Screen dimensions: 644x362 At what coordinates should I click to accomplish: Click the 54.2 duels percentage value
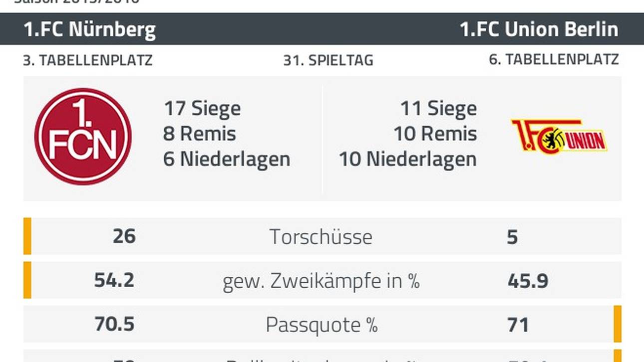(x=114, y=280)
